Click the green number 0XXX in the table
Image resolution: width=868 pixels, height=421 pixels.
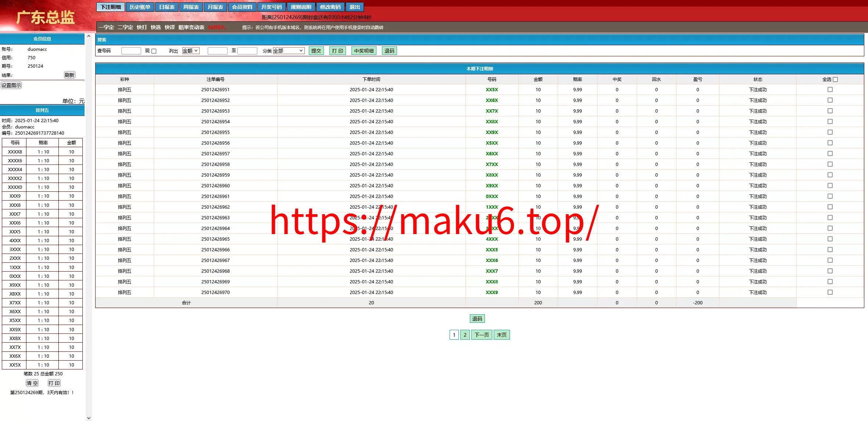tap(492, 197)
